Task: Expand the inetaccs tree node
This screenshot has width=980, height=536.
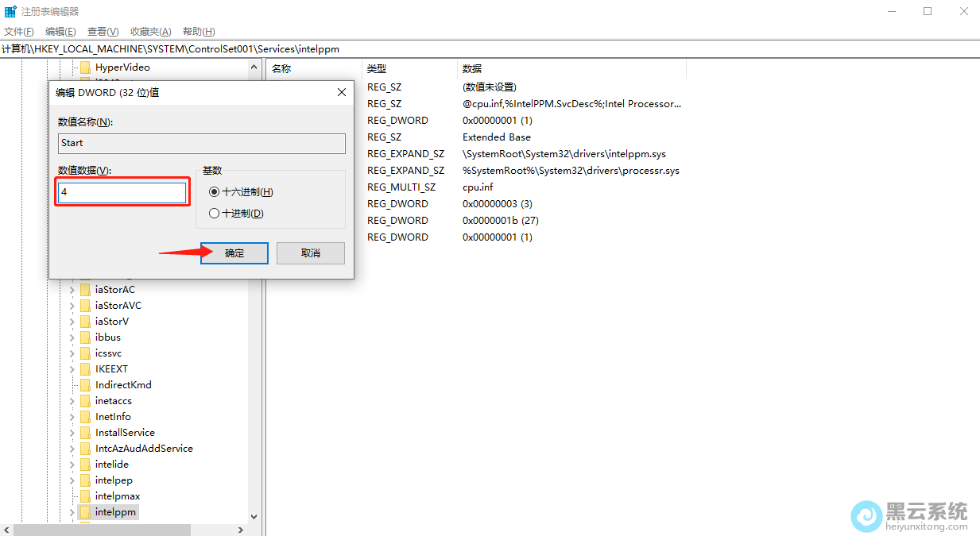Action: pyautogui.click(x=72, y=401)
